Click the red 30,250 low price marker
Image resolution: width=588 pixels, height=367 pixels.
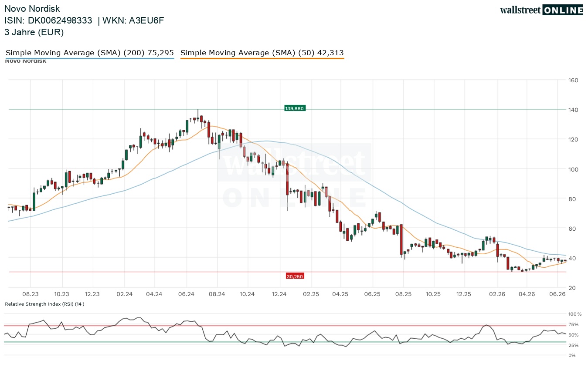point(295,276)
